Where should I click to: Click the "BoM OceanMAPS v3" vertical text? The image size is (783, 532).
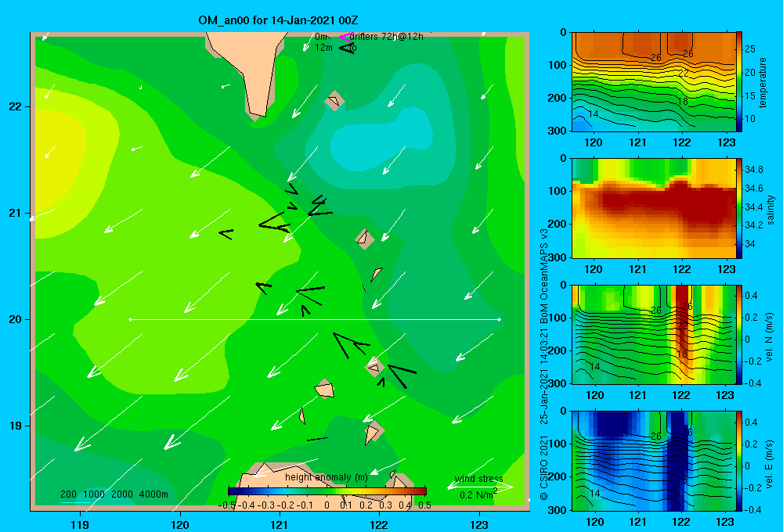point(544,276)
